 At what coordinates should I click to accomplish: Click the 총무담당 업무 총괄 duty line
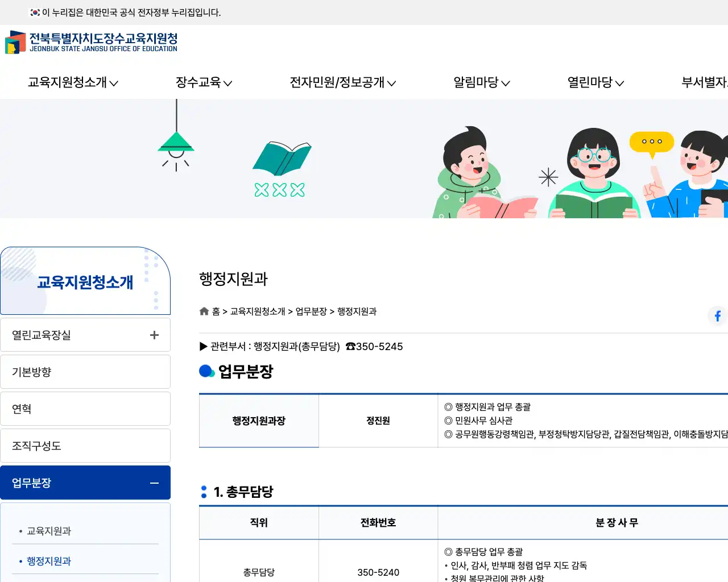pos(483,552)
